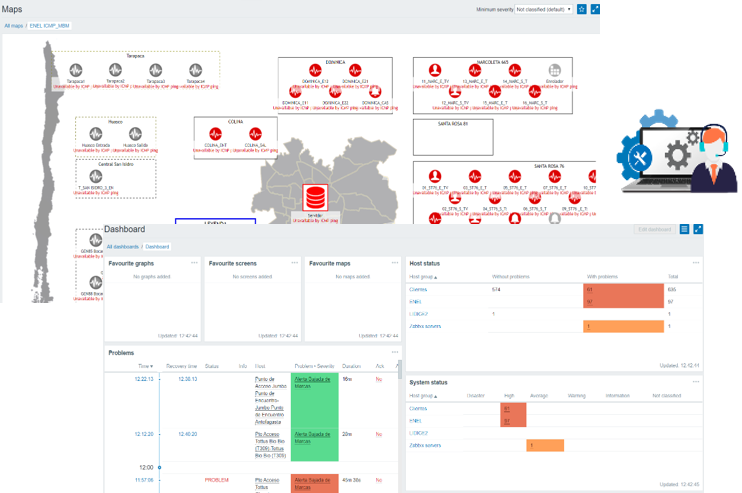
Task: Open Favourite screens widget menu dots
Action: point(295,263)
